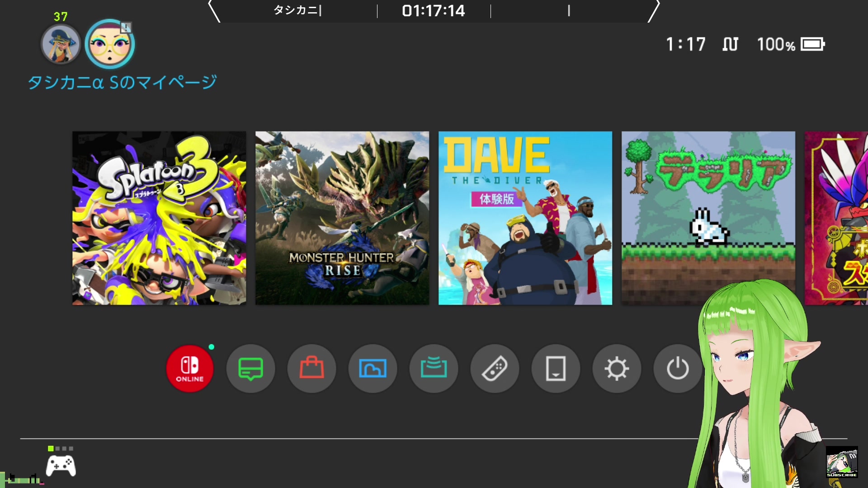Open the Splatoon inkling user avatar
Image resolution: width=868 pixels, height=488 pixels.
[x=61, y=44]
